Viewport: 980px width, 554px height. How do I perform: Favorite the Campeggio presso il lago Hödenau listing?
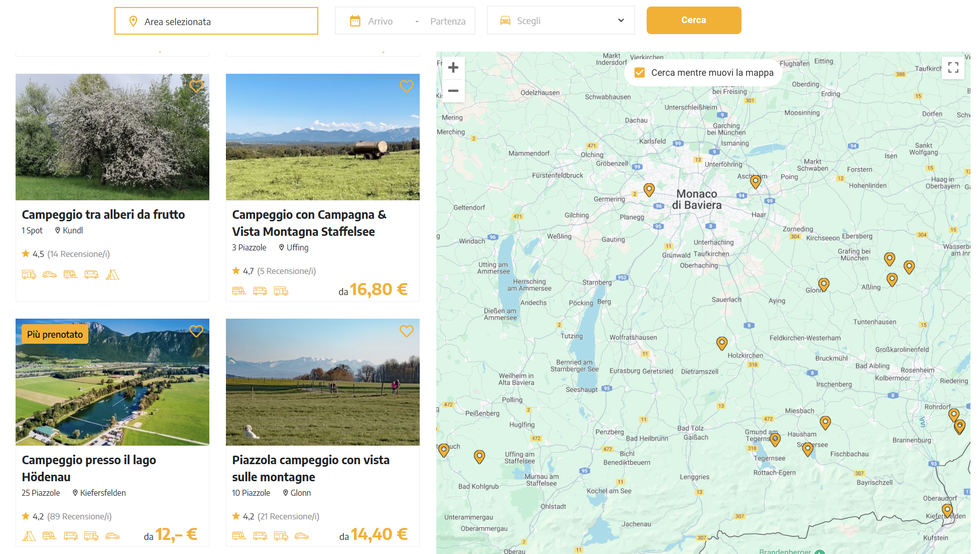196,331
